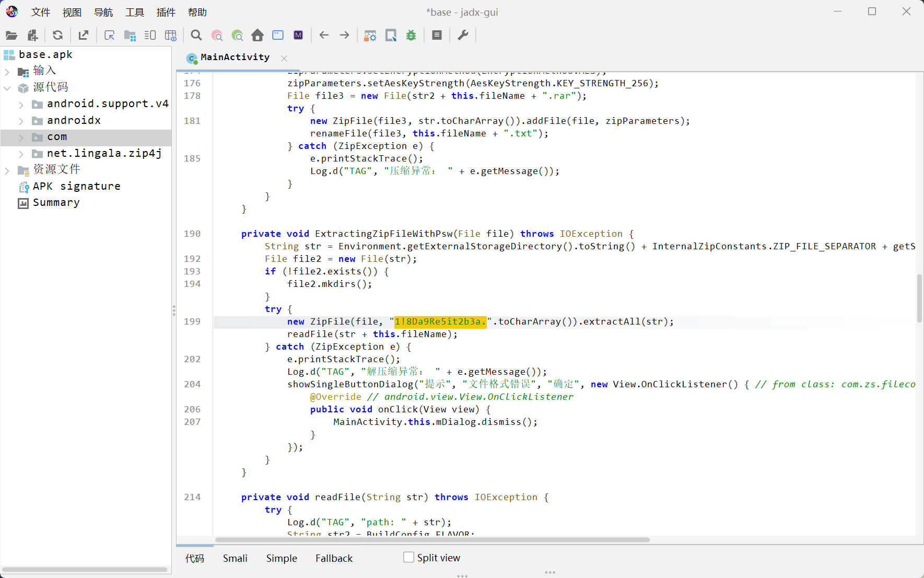
Task: Switch to the Fallback tab
Action: (x=334, y=558)
